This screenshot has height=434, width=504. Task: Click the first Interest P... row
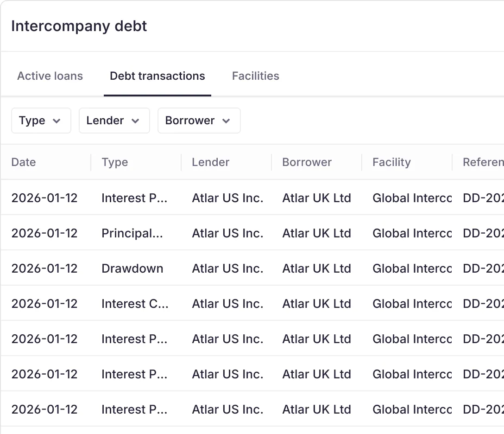[x=134, y=198]
